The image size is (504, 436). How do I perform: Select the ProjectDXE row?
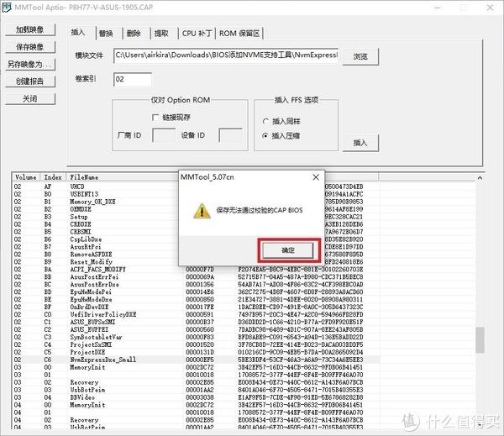[196, 352]
